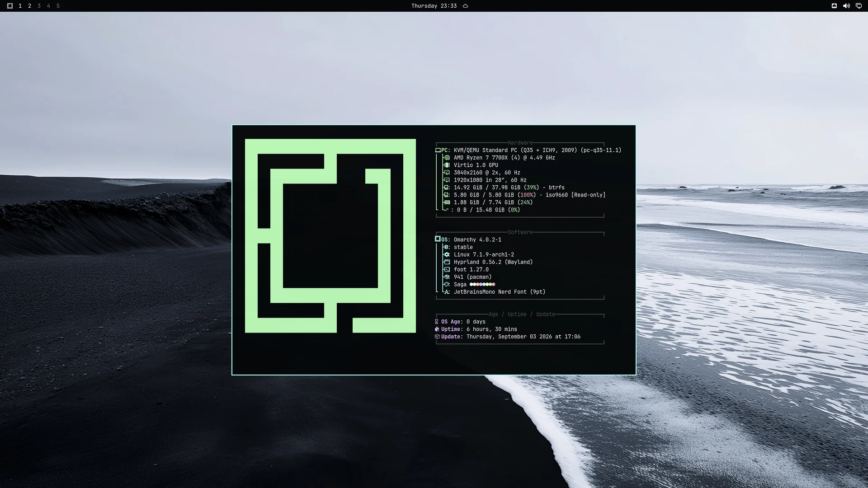The width and height of the screenshot is (868, 488).
Task: Switch to workspace 2
Action: tap(29, 6)
